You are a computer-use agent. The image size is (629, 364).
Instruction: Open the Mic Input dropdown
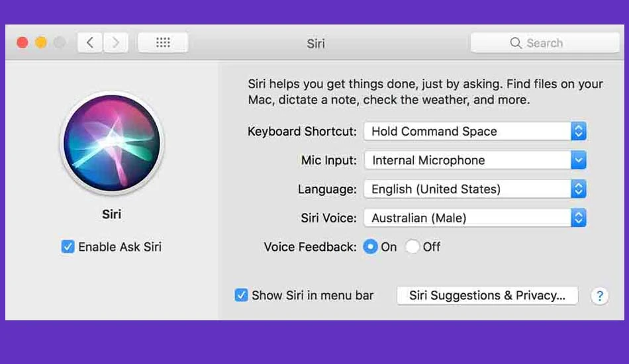pos(475,160)
